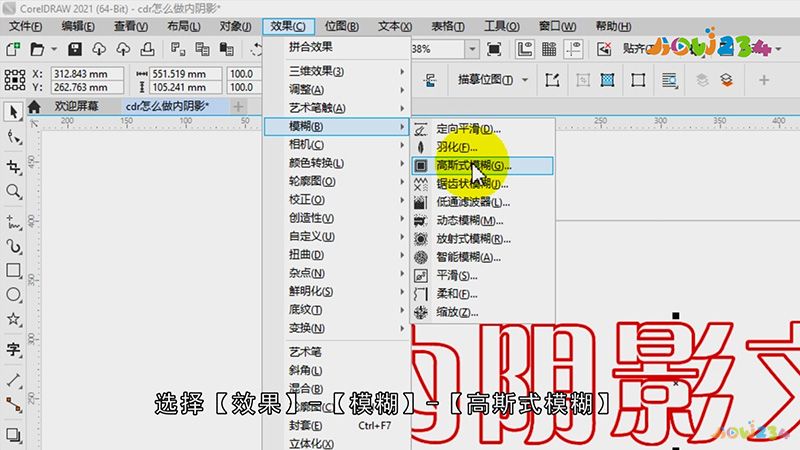The image size is (800, 450).
Task: Click the width field 551.519 mm
Action: 185,74
